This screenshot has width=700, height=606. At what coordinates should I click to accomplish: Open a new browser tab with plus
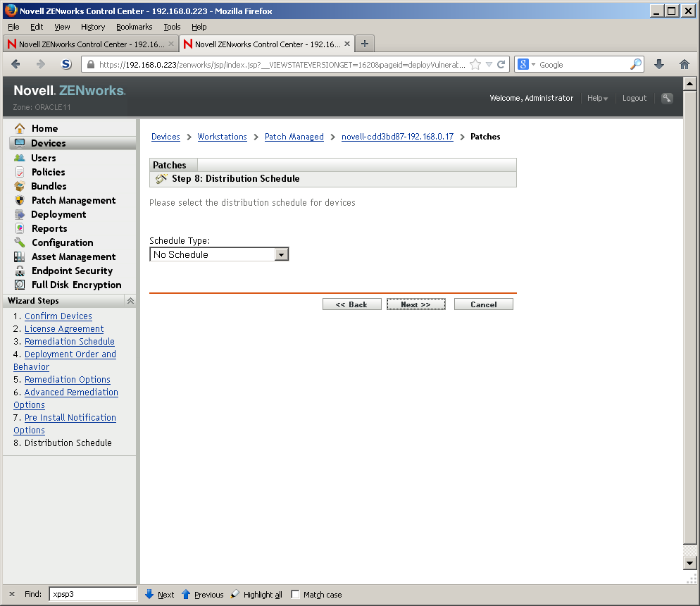(x=365, y=44)
